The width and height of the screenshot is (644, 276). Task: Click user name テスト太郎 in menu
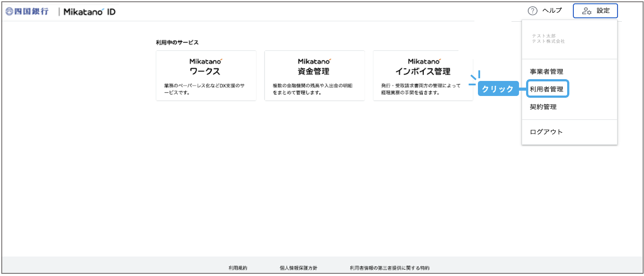[x=543, y=36]
